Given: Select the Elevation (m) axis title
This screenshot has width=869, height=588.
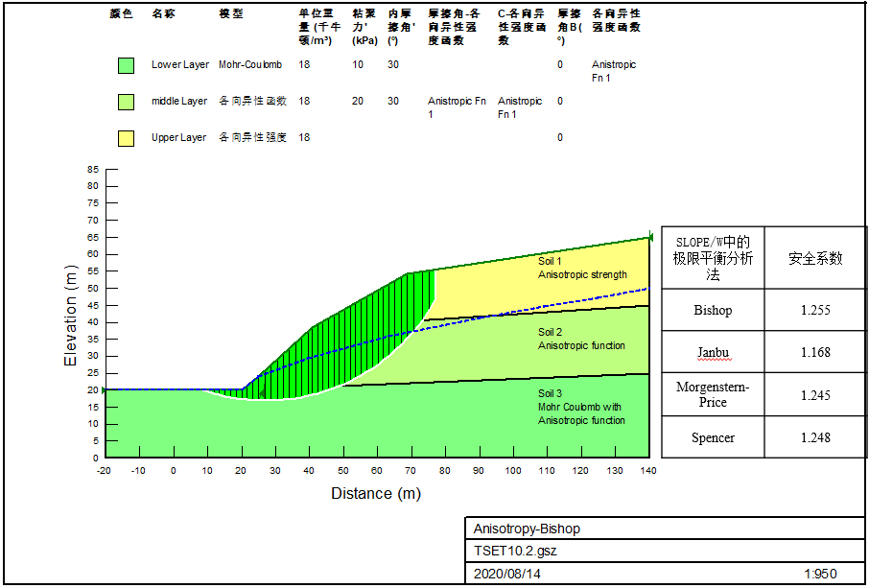Looking at the screenshot, I should point(70,317).
